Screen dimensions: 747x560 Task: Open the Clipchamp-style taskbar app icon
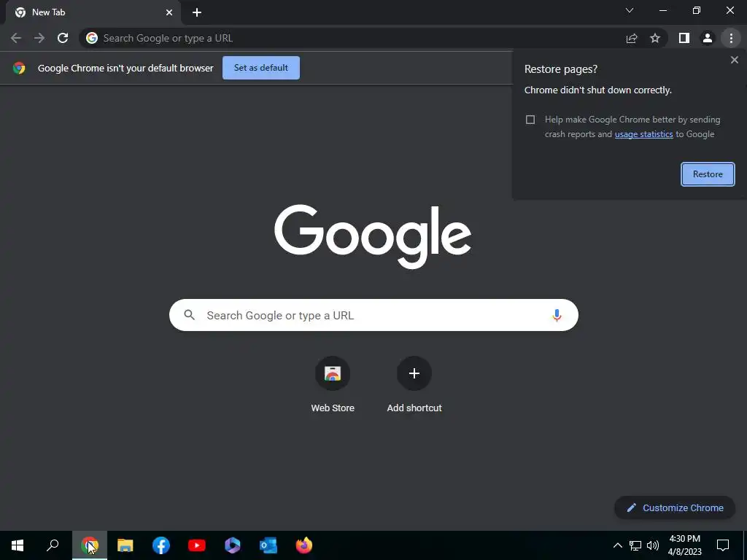pos(233,545)
